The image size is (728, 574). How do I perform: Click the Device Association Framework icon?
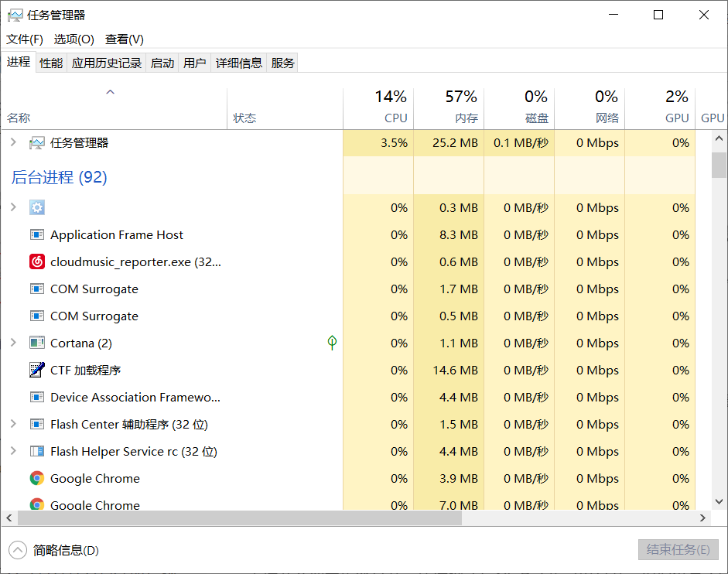coord(36,397)
